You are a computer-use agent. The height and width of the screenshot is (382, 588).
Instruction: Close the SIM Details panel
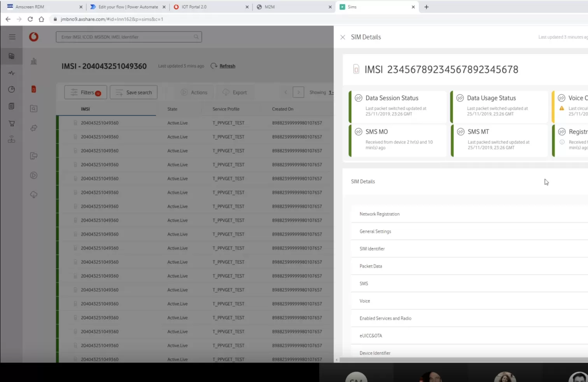(343, 37)
